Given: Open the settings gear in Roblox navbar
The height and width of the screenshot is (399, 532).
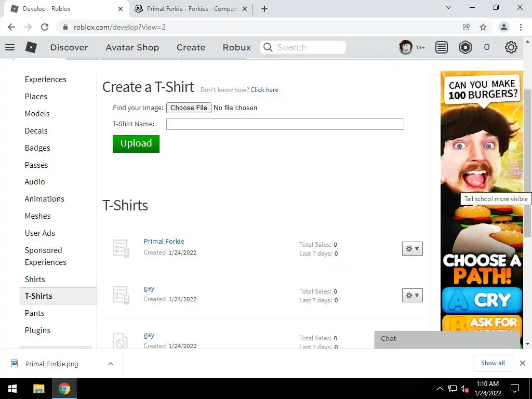Looking at the screenshot, I should [511, 47].
